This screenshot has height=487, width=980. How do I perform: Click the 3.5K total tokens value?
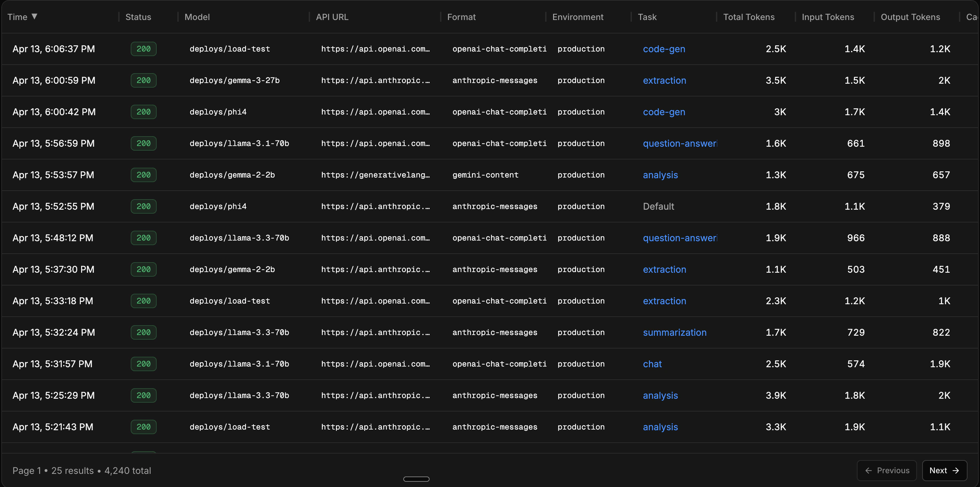pyautogui.click(x=776, y=81)
